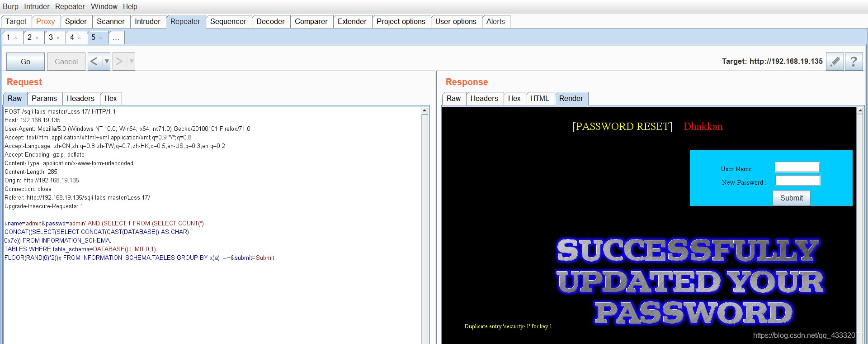Show the response Raw view

(x=454, y=98)
